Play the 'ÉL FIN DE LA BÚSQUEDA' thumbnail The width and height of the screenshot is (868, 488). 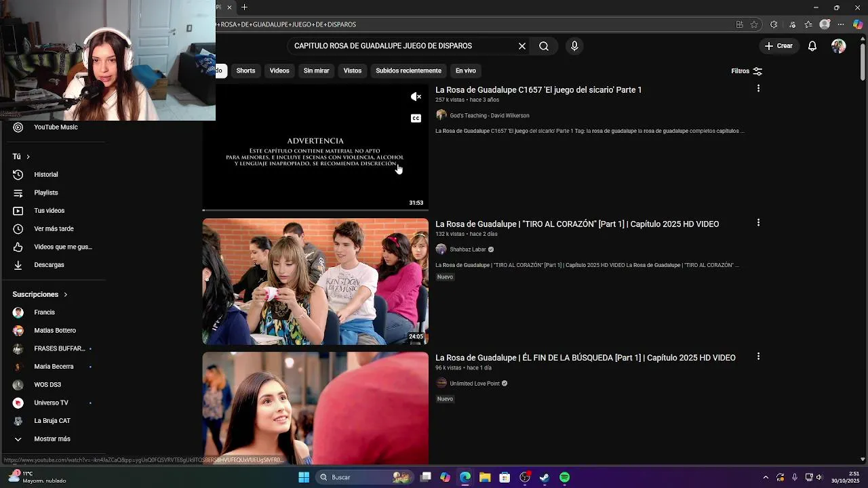pos(315,408)
